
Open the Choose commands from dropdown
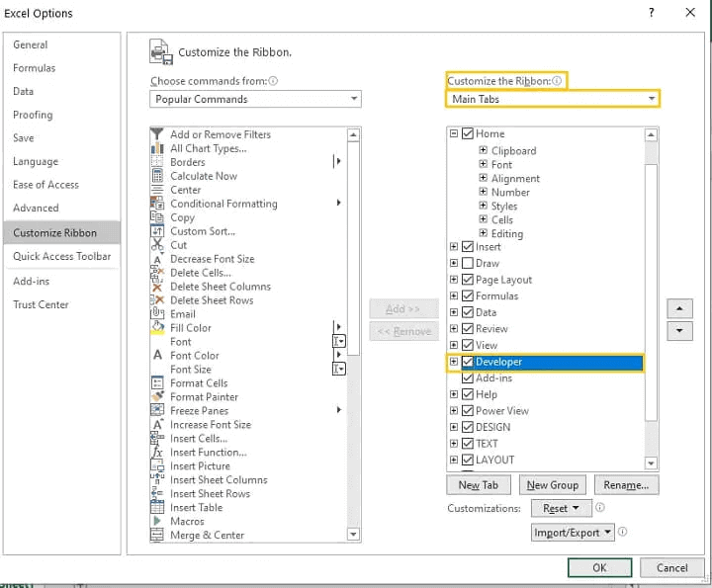pos(256,99)
